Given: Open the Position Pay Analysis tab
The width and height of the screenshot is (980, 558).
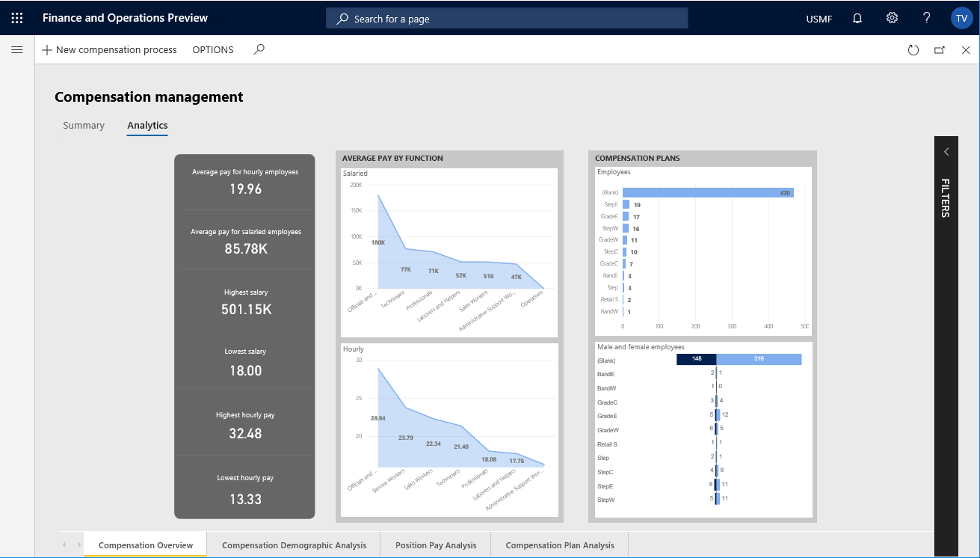Looking at the screenshot, I should (435, 545).
